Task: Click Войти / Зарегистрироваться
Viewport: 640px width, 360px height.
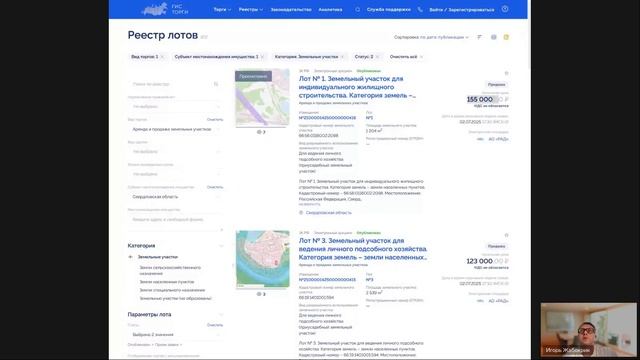Action: pos(462,9)
